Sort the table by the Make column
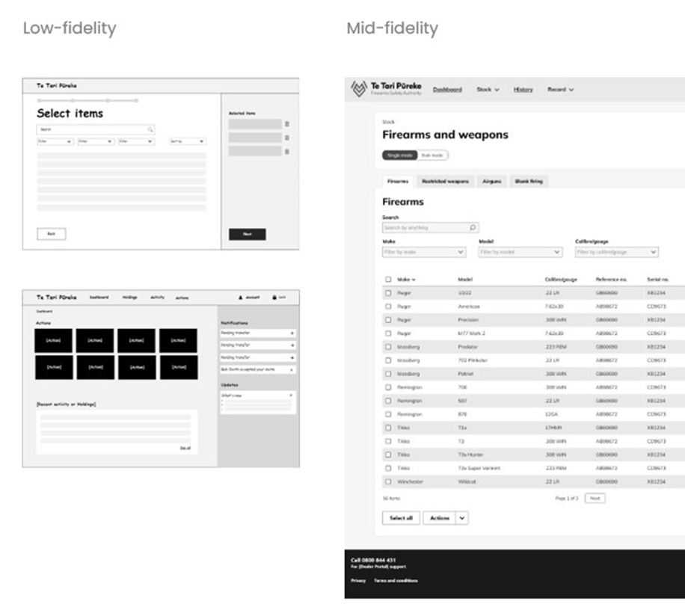This screenshot has height=616, width=685. point(406,280)
